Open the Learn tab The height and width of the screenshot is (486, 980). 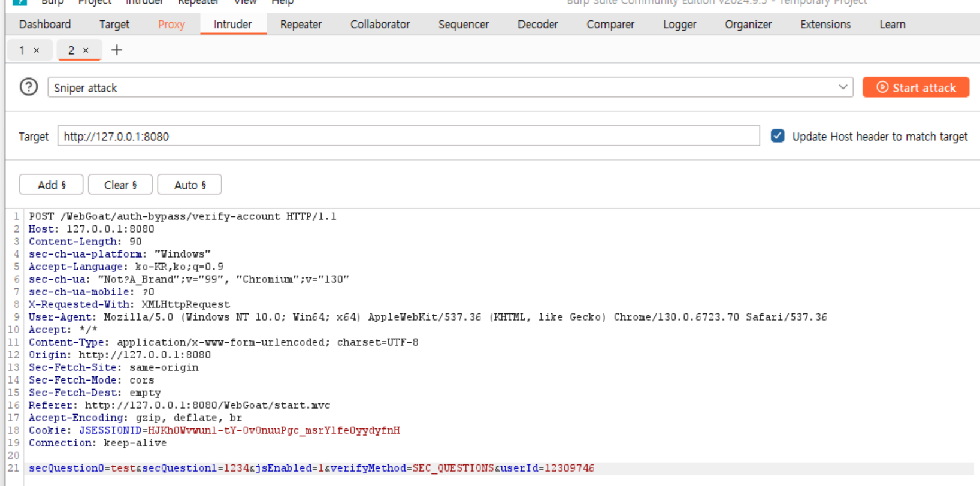tap(893, 25)
